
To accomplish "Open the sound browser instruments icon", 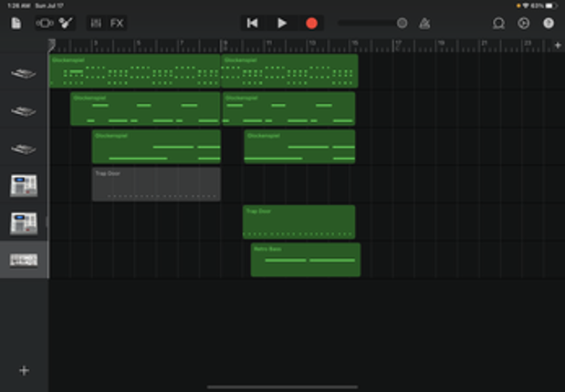I will pyautogui.click(x=66, y=24).
